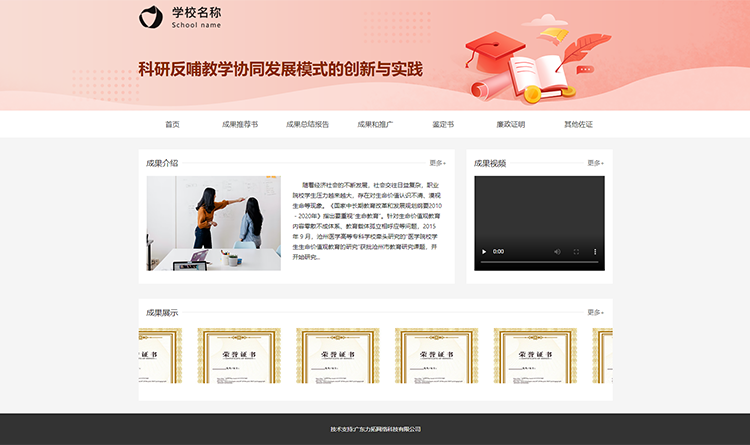
Task: Click the 廉政证明 navigation link
Action: pos(510,125)
